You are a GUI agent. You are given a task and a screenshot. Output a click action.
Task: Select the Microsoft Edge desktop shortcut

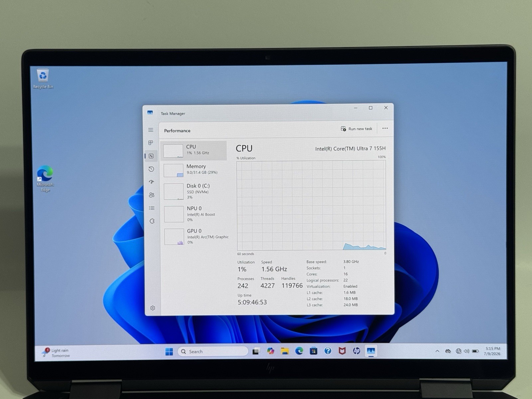click(x=45, y=179)
